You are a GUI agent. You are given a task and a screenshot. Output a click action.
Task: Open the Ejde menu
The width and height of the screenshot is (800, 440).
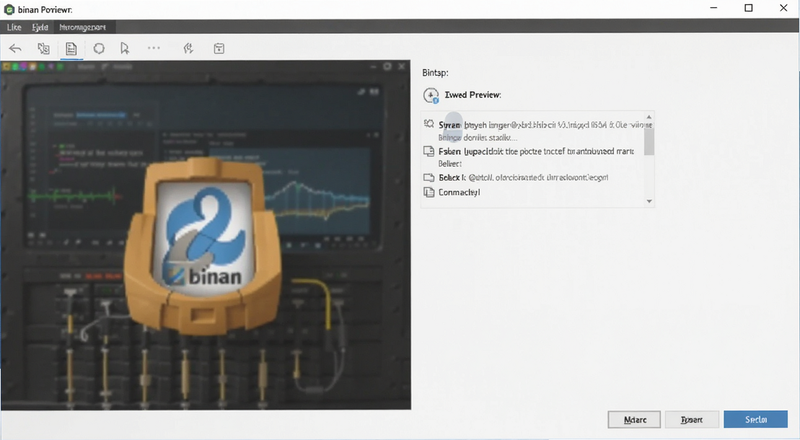coord(40,27)
